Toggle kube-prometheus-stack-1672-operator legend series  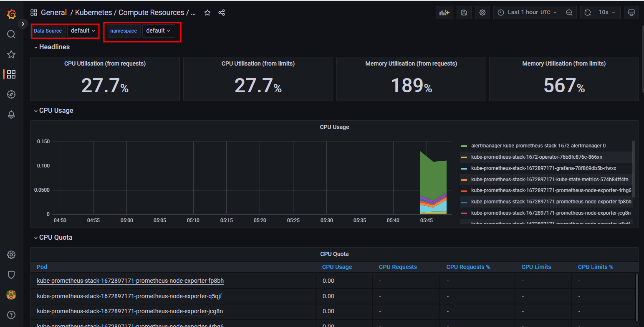537,157
